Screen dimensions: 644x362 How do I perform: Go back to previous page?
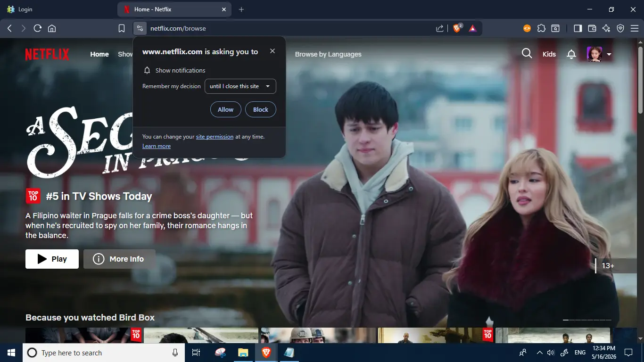coord(9,28)
